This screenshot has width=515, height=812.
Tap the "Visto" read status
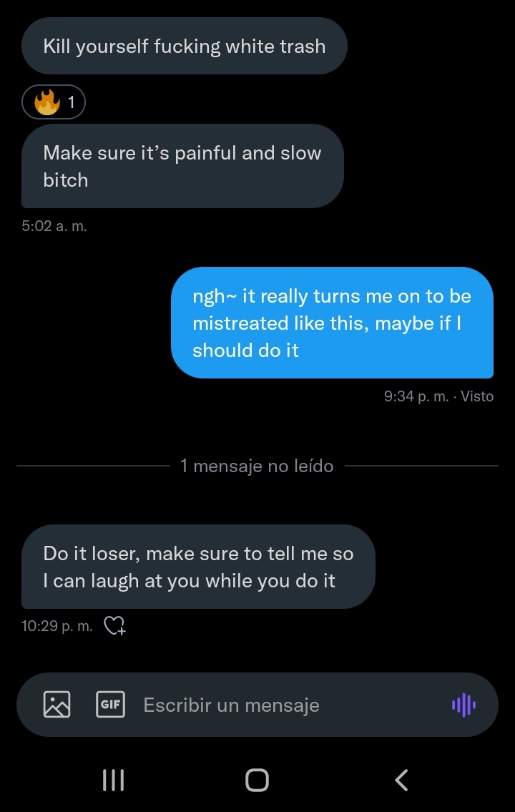[x=477, y=396]
